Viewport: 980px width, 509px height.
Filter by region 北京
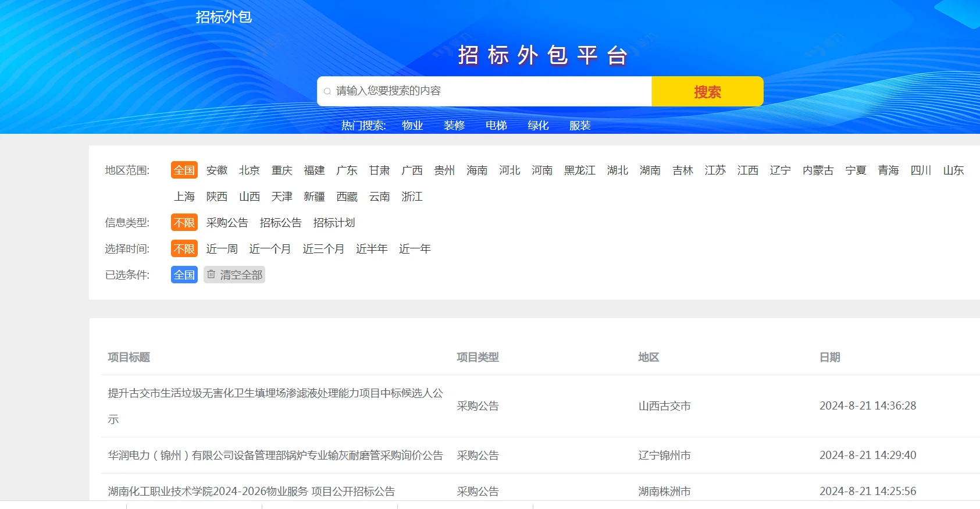click(250, 170)
